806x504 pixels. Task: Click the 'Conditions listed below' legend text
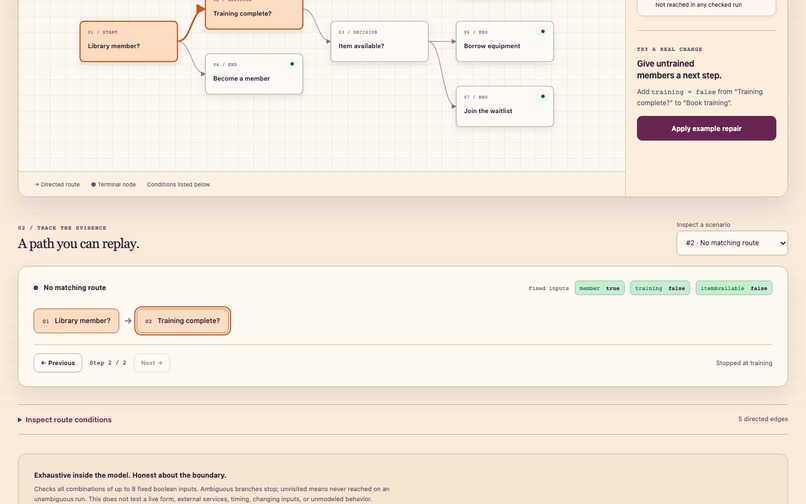[x=178, y=184]
